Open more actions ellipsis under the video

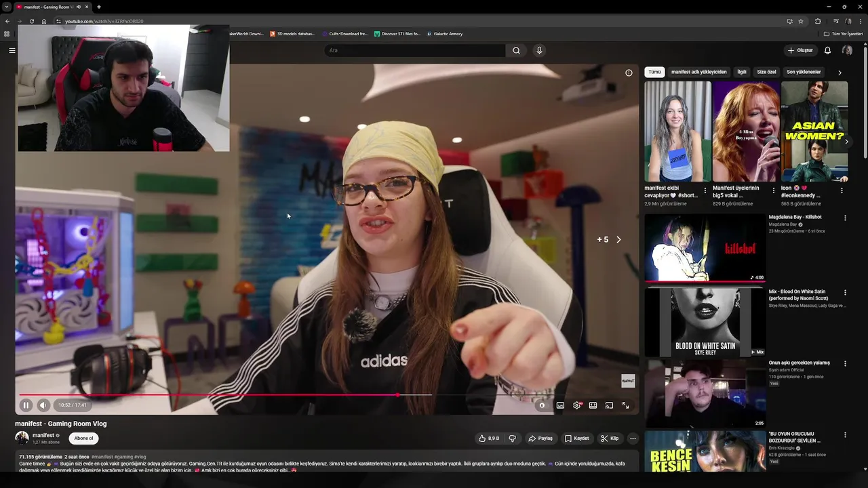(x=633, y=439)
